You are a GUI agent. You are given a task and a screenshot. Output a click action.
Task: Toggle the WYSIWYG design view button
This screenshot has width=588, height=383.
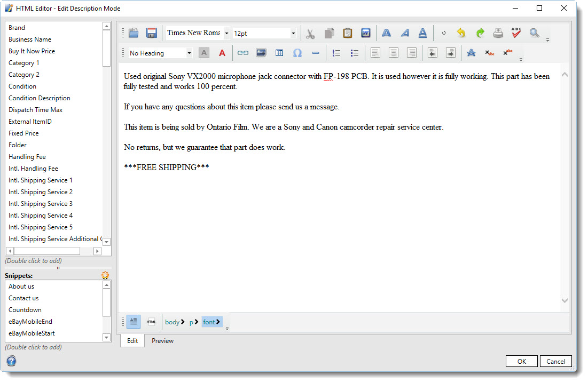point(134,322)
